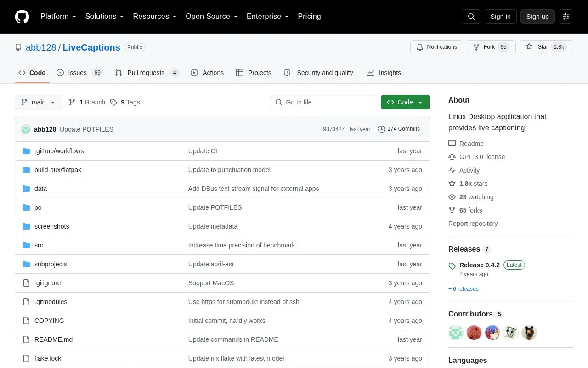
Task: Open the Pricing link
Action: [x=310, y=17]
